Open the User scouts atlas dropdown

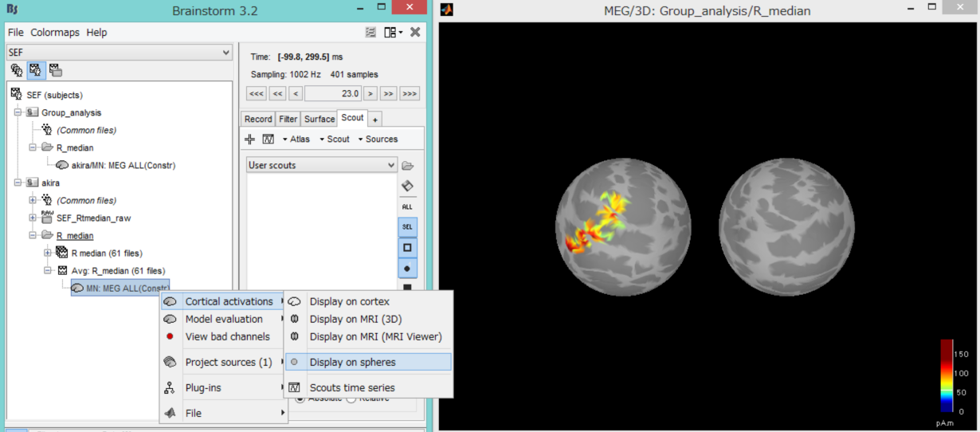322,165
